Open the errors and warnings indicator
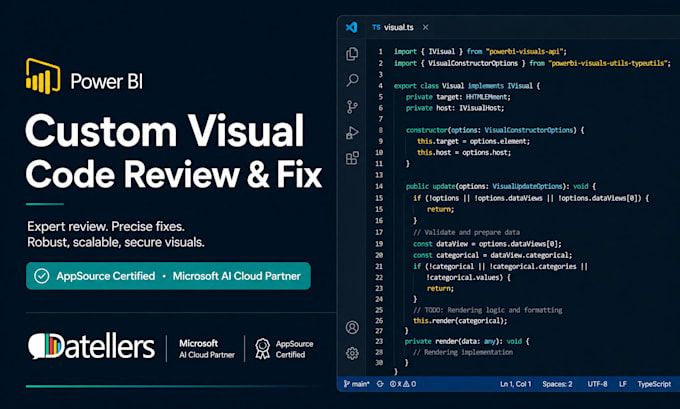 tap(403, 384)
